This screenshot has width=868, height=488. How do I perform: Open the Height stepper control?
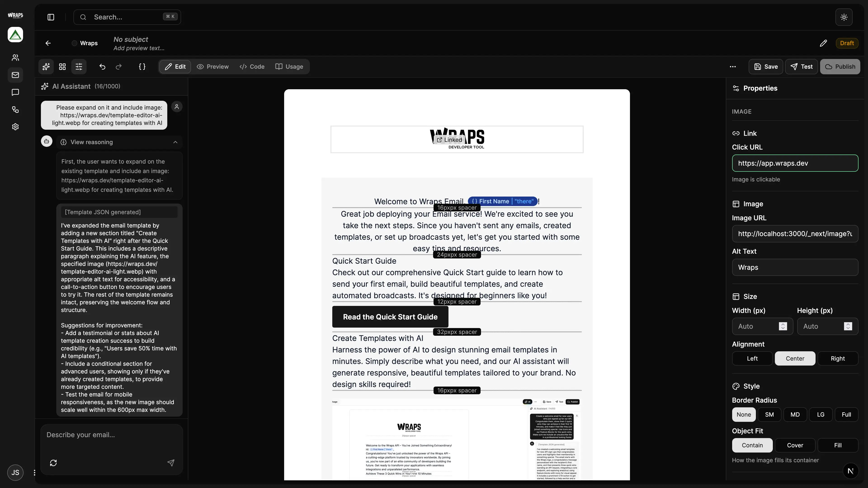point(848,326)
